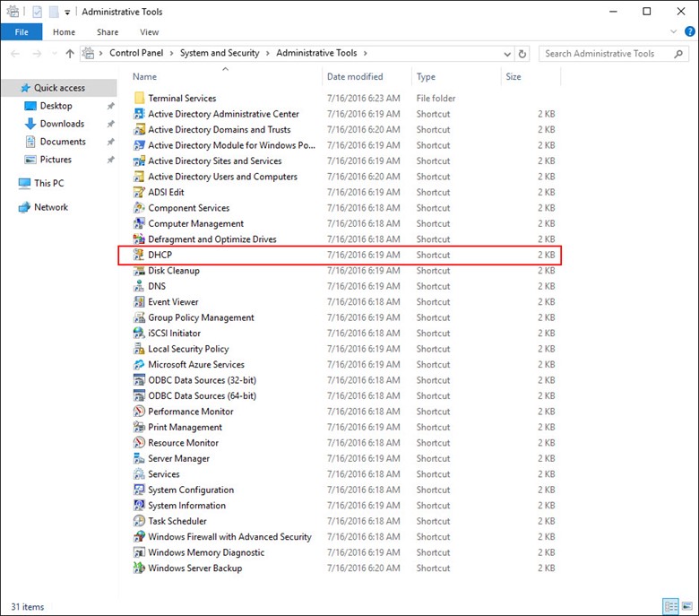Select the Print Management icon
The image size is (699, 616).
tap(139, 427)
